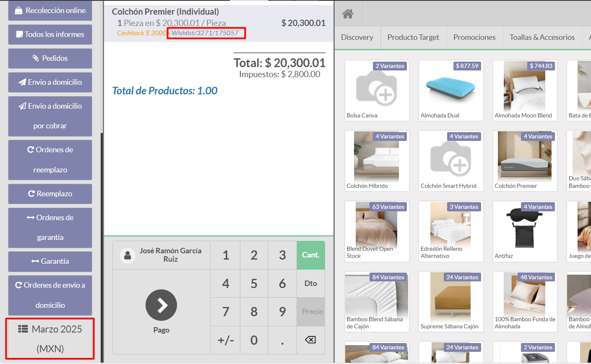Image resolution: width=591 pixels, height=364 pixels.
Task: Open Ordenes de garantía
Action: point(50,228)
